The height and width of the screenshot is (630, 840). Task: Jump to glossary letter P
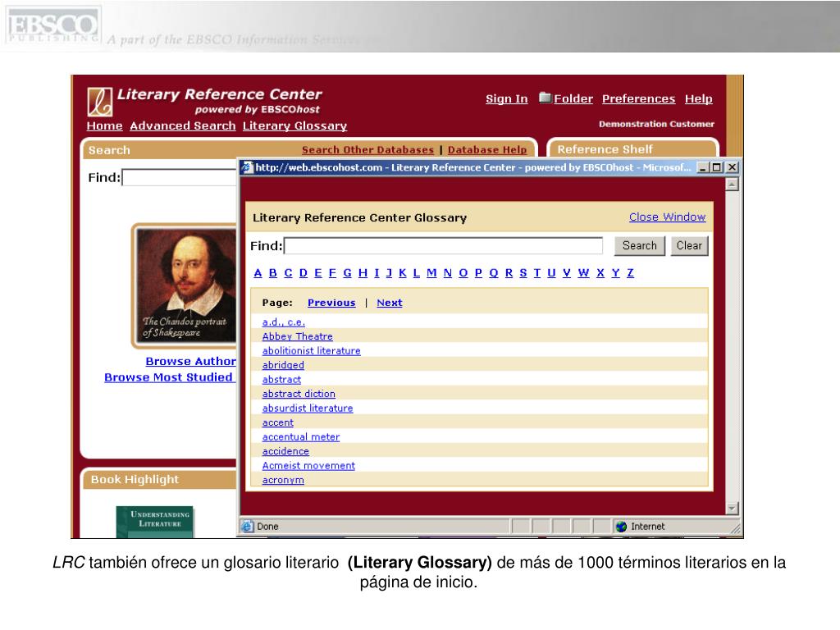tap(478, 273)
